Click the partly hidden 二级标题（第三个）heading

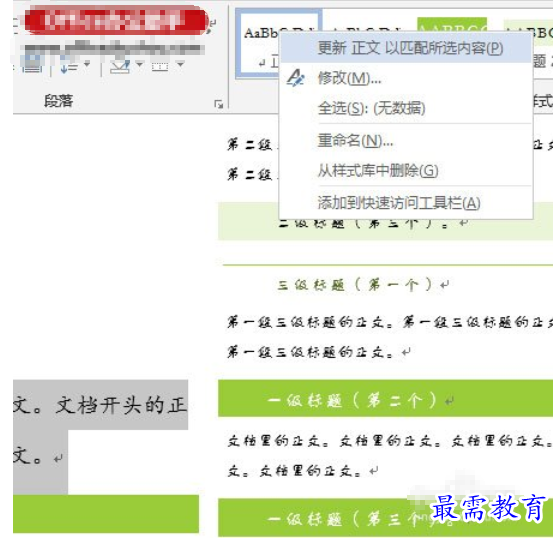click(363, 224)
